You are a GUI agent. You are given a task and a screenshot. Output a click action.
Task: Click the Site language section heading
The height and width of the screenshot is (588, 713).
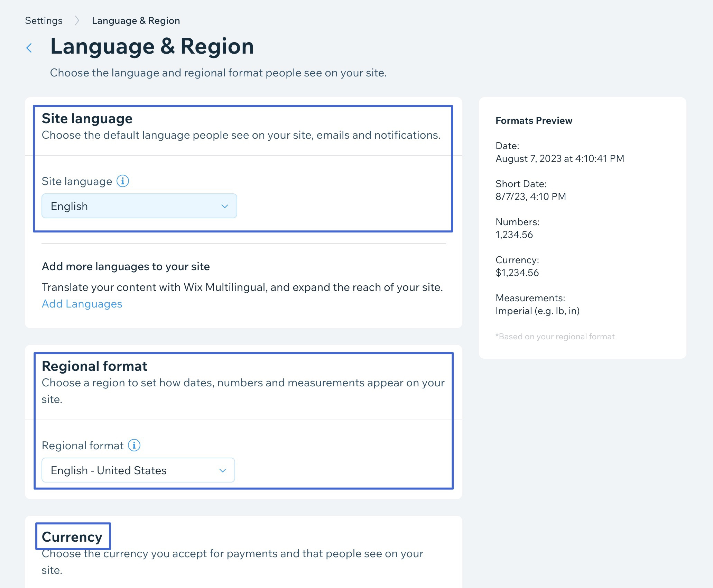click(x=87, y=118)
